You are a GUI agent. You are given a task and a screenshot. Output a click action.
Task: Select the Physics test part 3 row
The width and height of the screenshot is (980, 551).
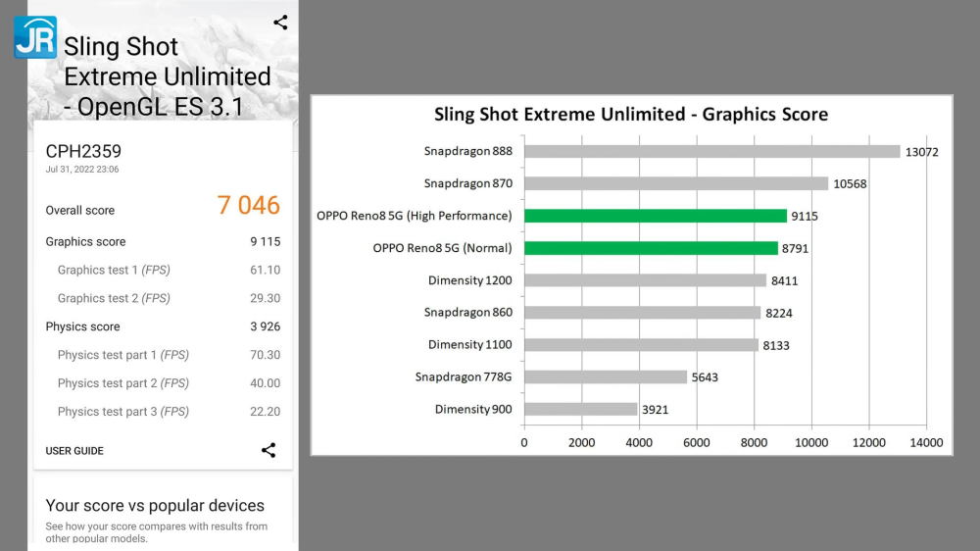[163, 412]
